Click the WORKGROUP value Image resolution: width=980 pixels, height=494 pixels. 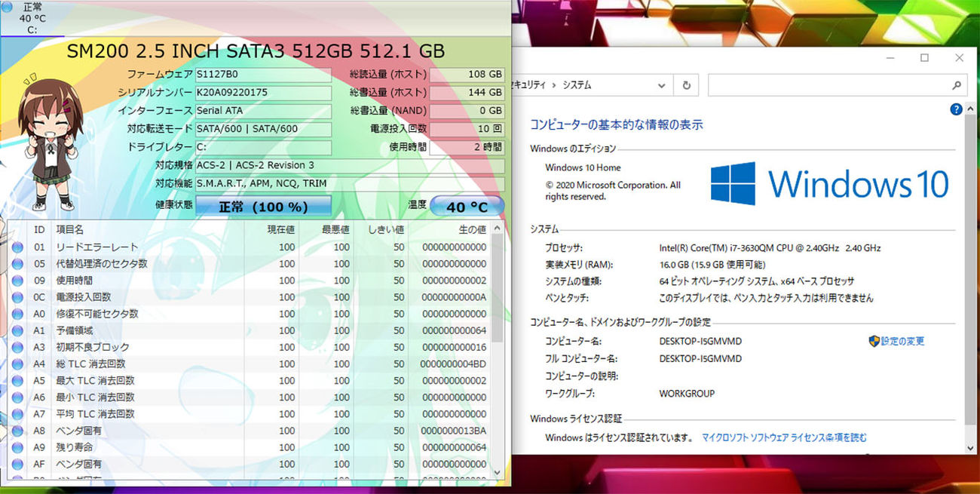click(x=687, y=394)
